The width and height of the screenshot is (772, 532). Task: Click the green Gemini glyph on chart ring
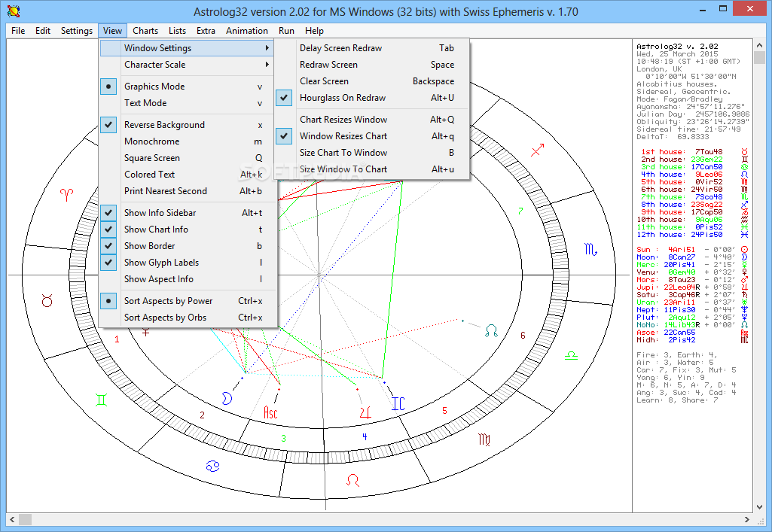tap(102, 400)
